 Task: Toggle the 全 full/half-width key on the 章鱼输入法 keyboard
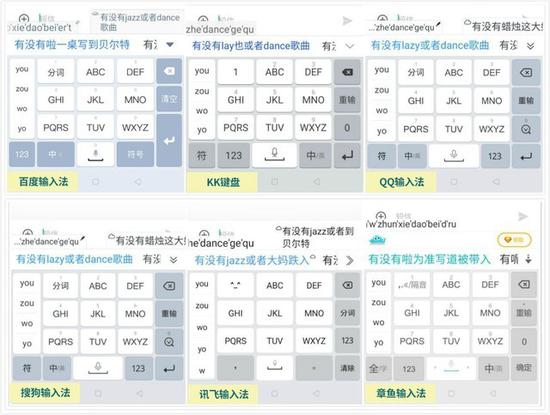tap(377, 368)
